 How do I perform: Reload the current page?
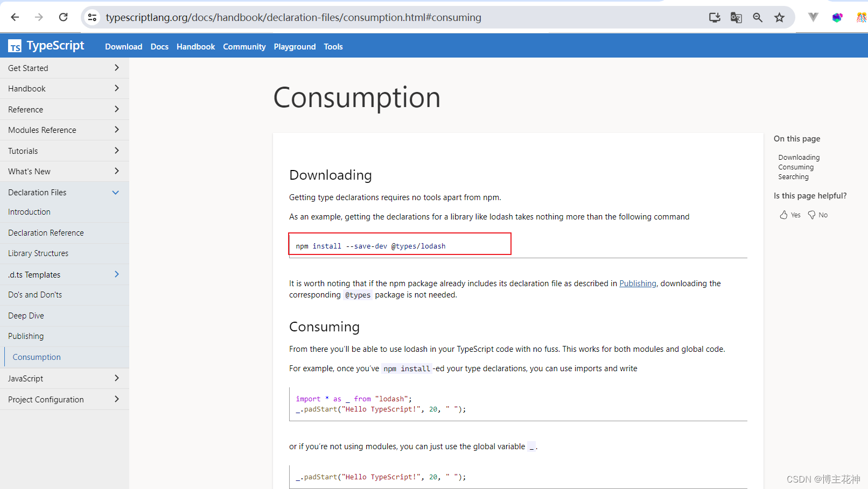click(x=63, y=17)
